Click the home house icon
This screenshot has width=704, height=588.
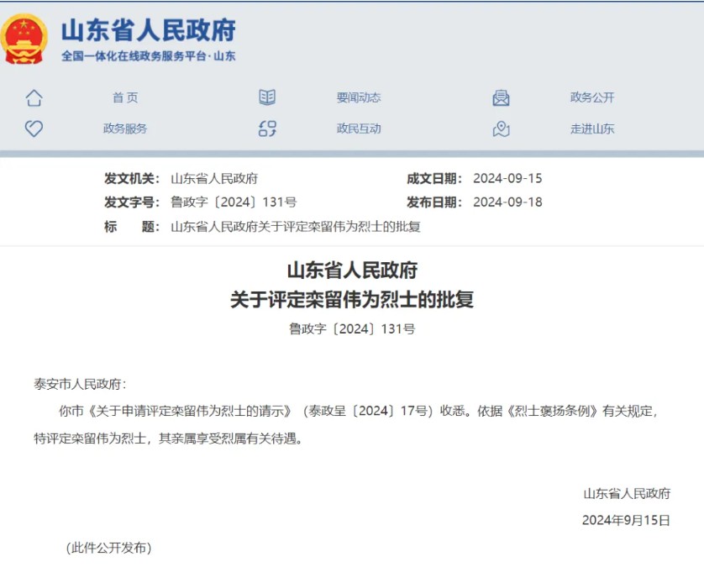pos(34,97)
